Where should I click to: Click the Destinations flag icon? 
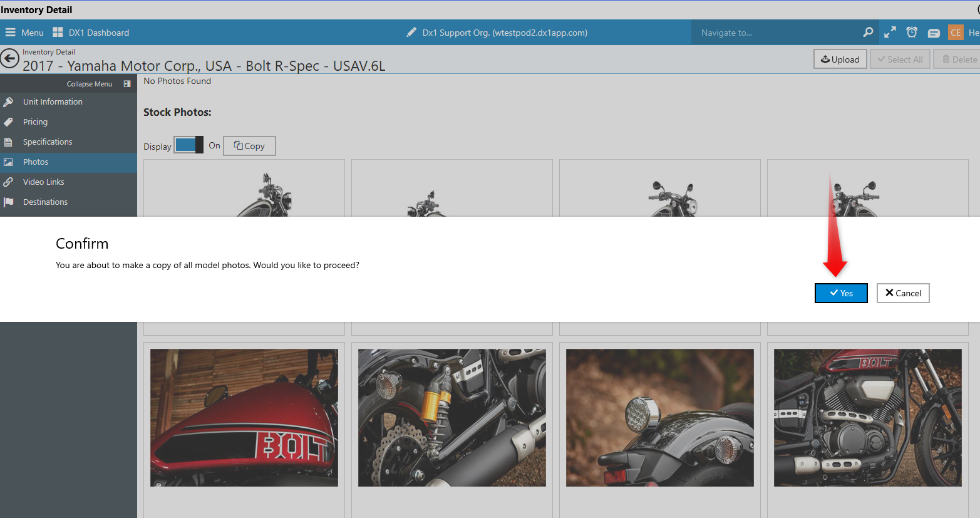click(8, 202)
